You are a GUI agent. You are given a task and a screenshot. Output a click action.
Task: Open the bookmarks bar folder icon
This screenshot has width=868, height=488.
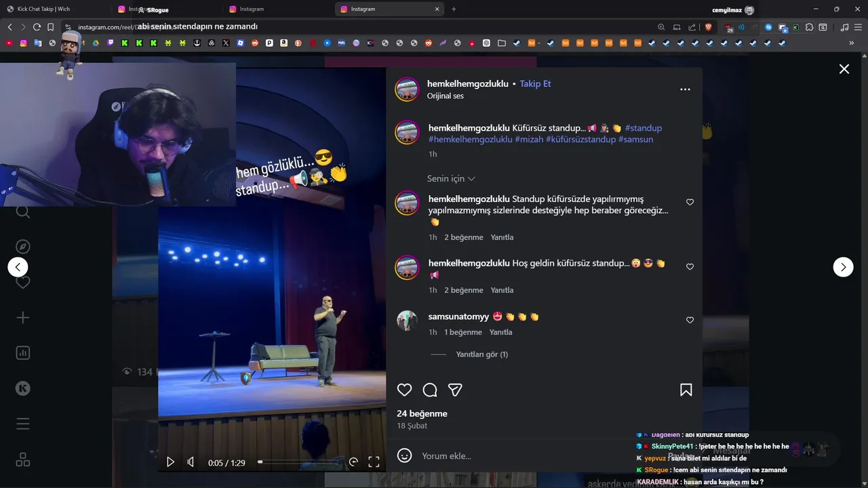502,43
